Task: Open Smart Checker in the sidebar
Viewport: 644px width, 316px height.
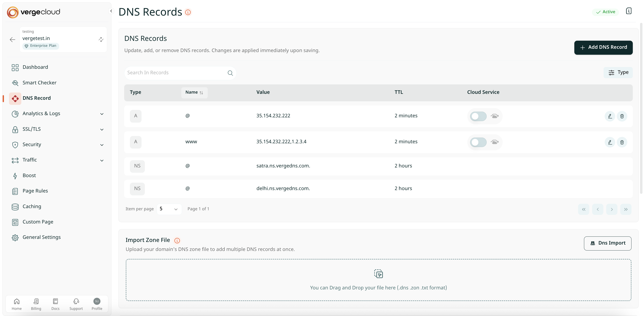Action: (x=39, y=83)
